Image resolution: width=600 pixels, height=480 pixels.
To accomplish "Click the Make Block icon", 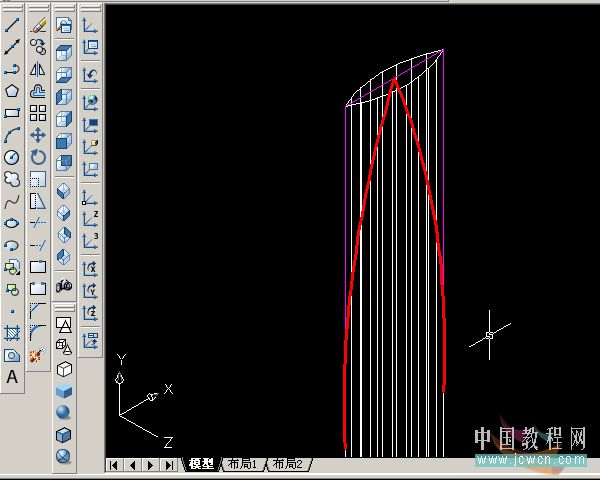I will (x=12, y=289).
